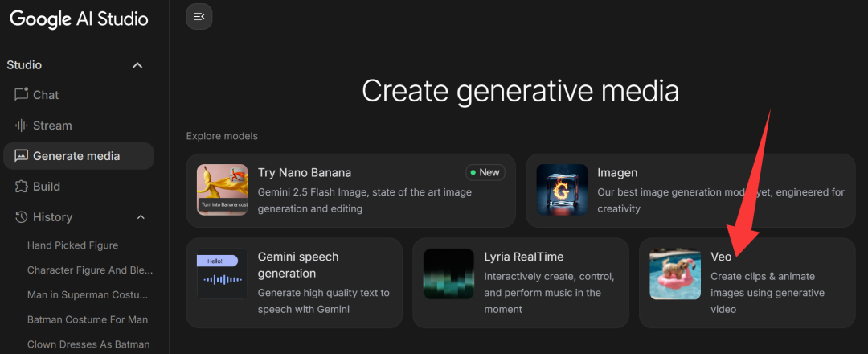The image size is (868, 354).
Task: Click the Google AI Studio logo
Action: [79, 19]
